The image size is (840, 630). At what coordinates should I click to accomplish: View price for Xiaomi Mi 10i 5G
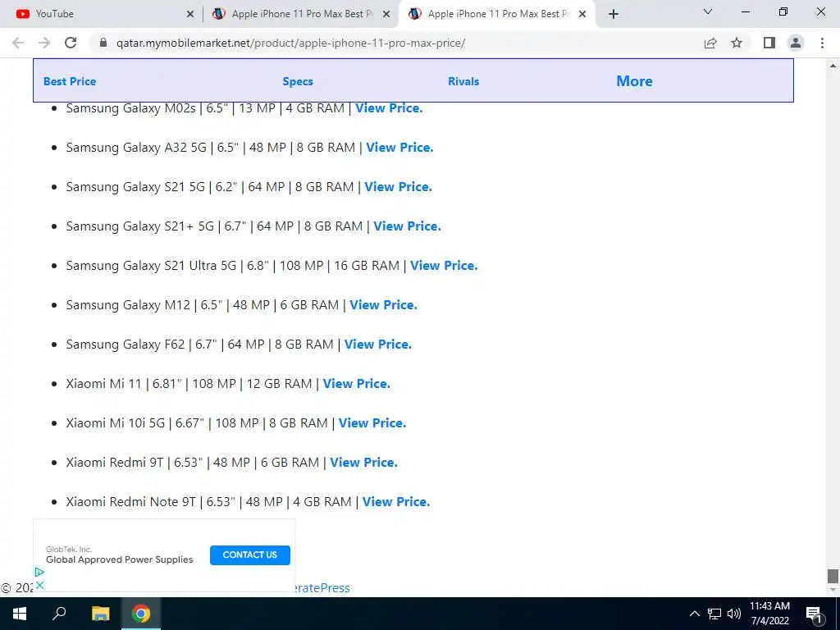pyautogui.click(x=372, y=423)
